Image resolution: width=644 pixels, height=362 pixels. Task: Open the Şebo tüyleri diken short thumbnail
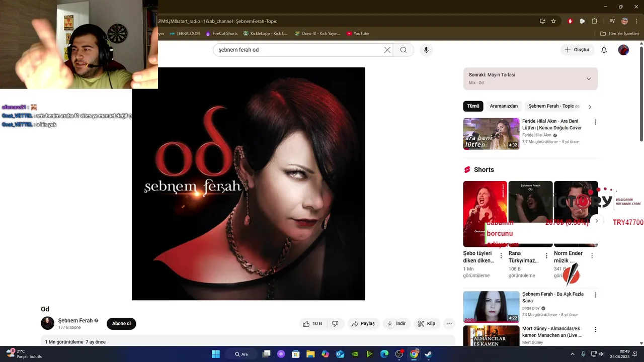coord(485,214)
